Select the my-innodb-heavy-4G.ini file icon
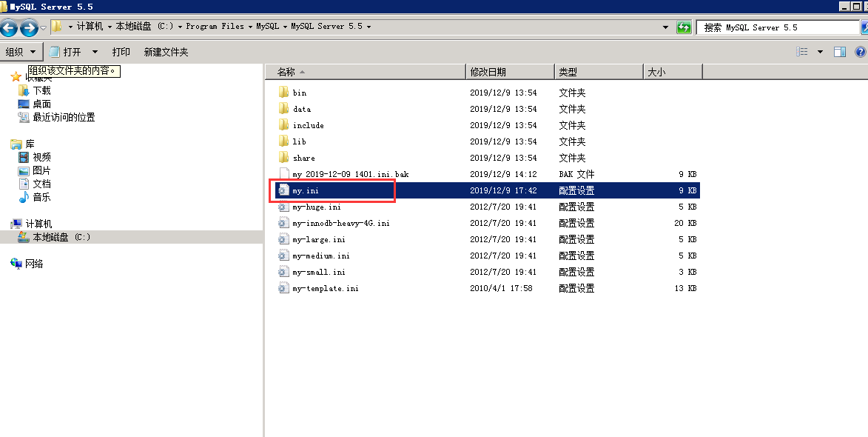This screenshot has width=868, height=437. [284, 223]
